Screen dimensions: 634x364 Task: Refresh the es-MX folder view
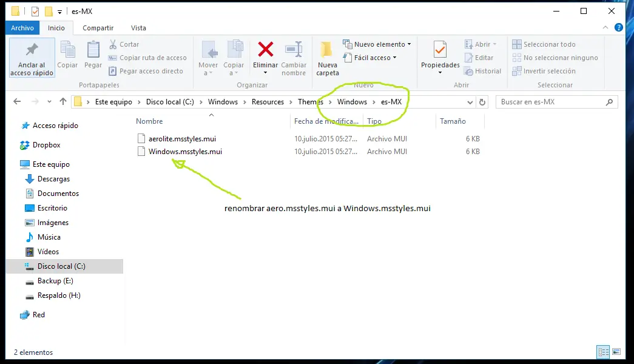click(482, 103)
